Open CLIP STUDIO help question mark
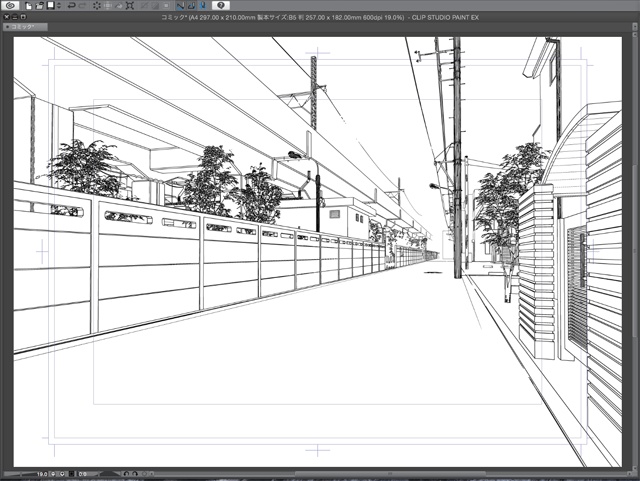This screenshot has height=481, width=640. pyautogui.click(x=221, y=5)
